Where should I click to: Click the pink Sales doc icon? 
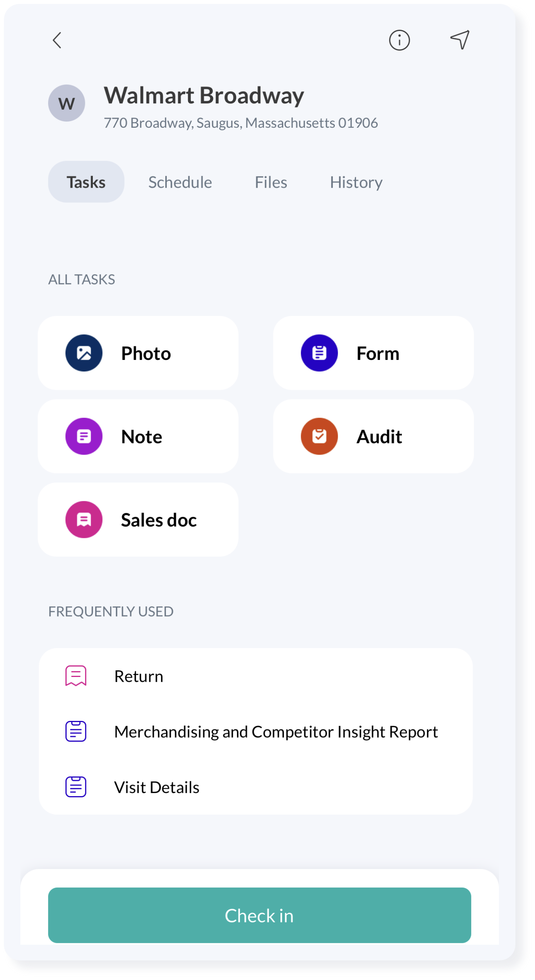pyautogui.click(x=84, y=519)
